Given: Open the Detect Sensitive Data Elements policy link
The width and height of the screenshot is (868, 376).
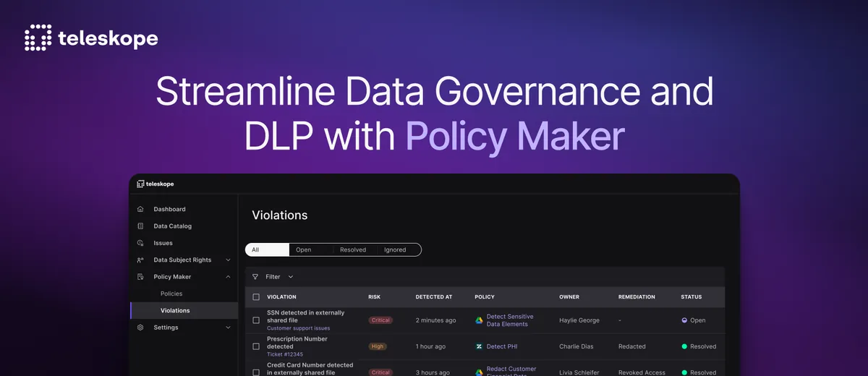Looking at the screenshot, I should click(x=510, y=320).
